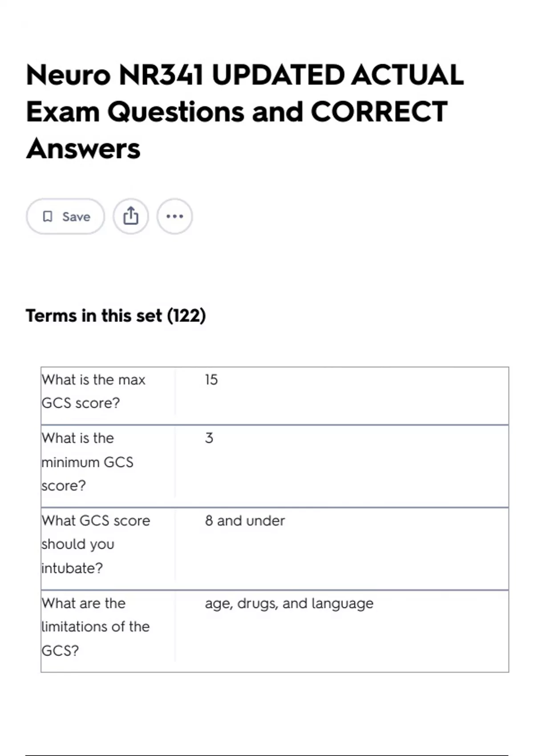The height and width of the screenshot is (756, 534).
Task: Click the definition "3"
Action: tap(209, 438)
